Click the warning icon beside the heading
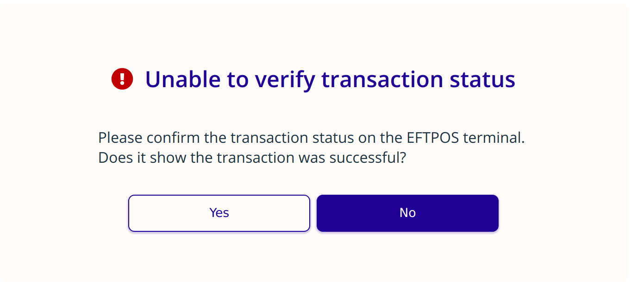This screenshot has height=293, width=644. pos(122,79)
